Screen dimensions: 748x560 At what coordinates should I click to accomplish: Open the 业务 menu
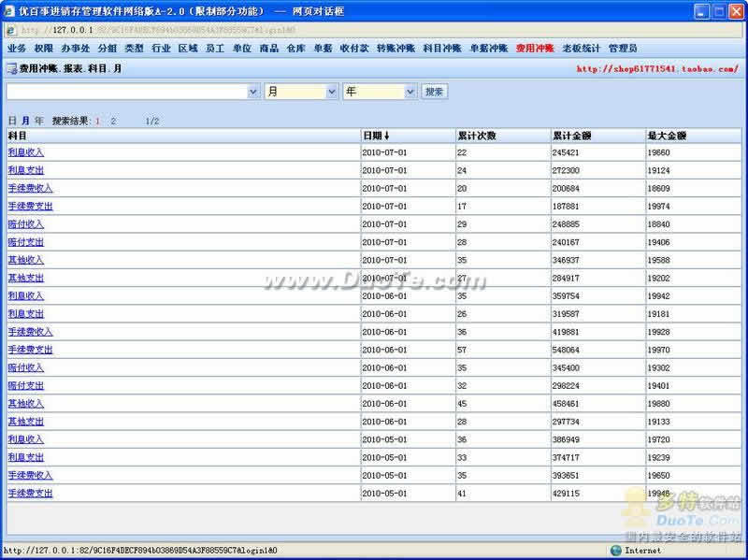pyautogui.click(x=17, y=49)
